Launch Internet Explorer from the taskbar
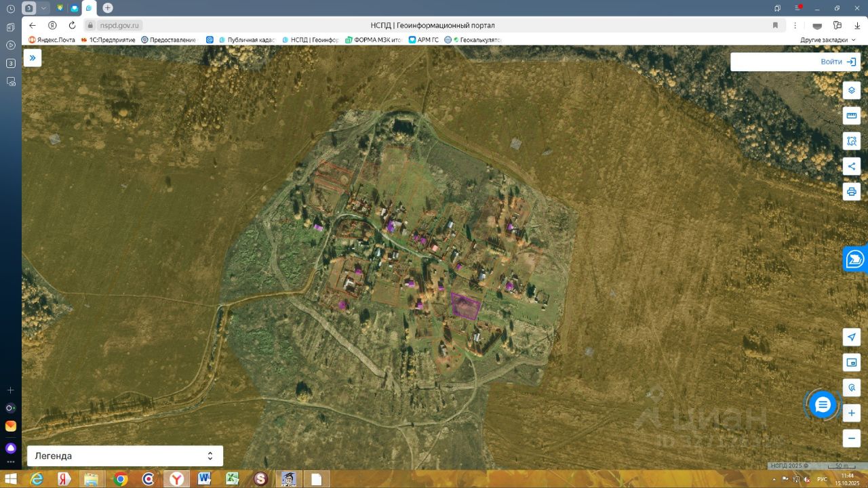The width and height of the screenshot is (868, 488). click(x=37, y=479)
